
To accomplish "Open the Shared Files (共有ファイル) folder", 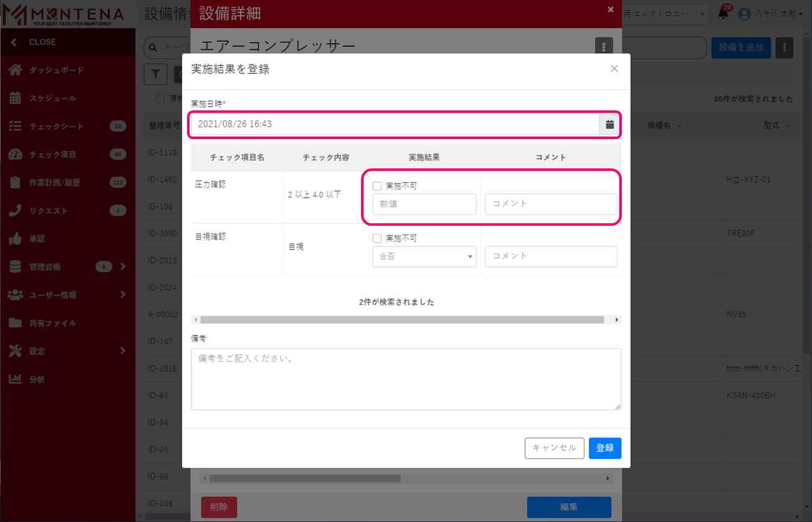I will click(52, 323).
